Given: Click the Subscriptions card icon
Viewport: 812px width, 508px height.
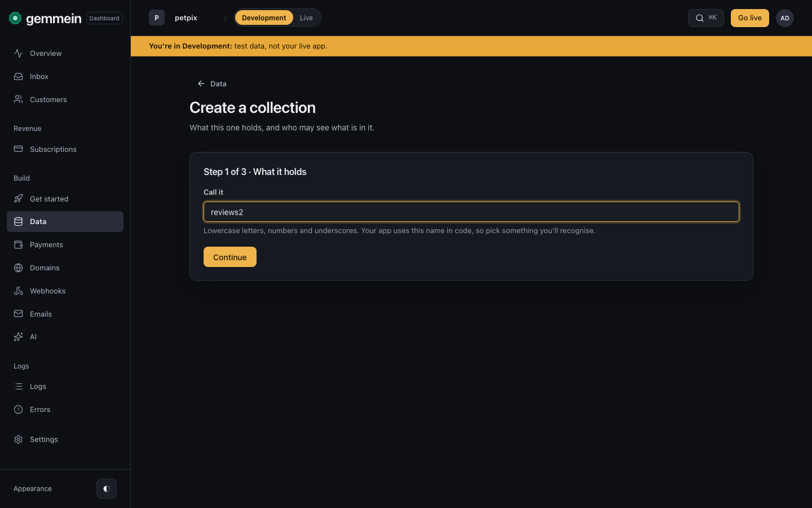Looking at the screenshot, I should [x=19, y=149].
